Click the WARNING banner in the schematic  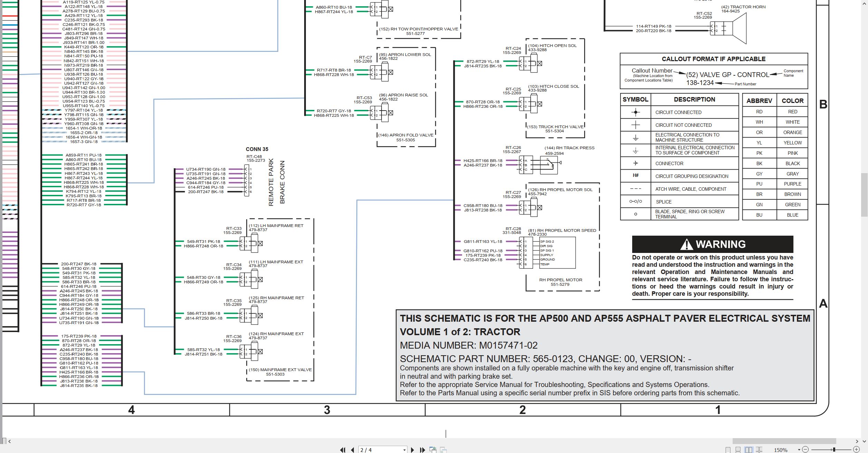[x=712, y=244]
